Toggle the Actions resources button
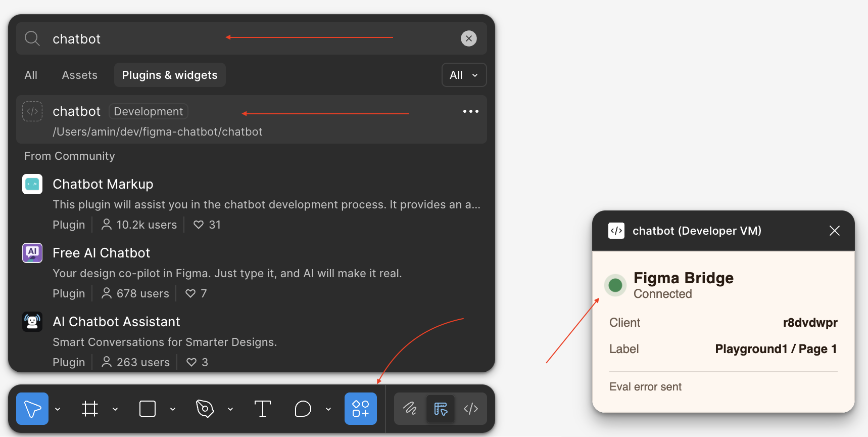 click(x=361, y=409)
